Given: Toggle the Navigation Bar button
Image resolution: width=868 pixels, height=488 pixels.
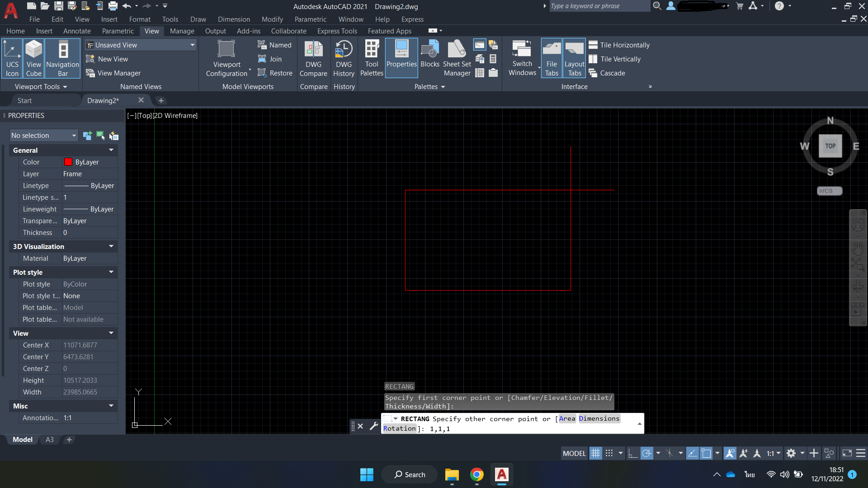Looking at the screenshot, I should 63,58.
